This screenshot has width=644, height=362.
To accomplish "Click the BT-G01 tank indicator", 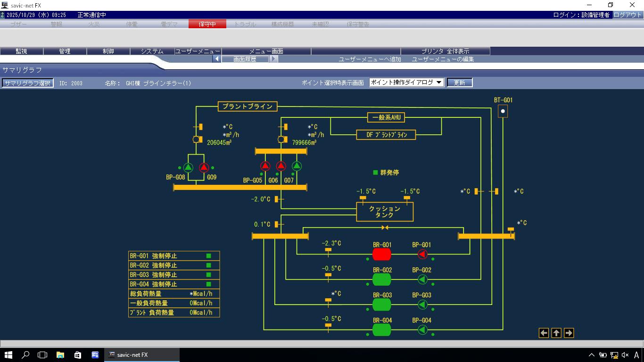I will click(503, 112).
